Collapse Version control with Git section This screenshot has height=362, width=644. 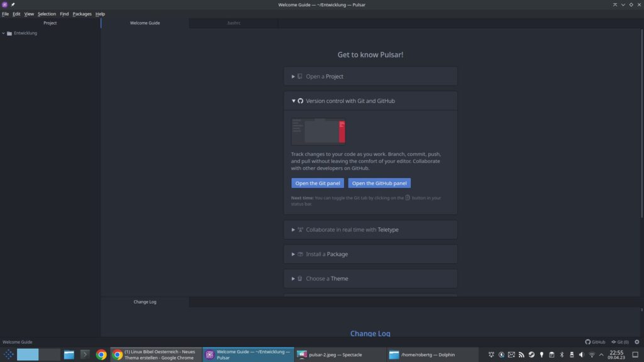click(x=370, y=101)
